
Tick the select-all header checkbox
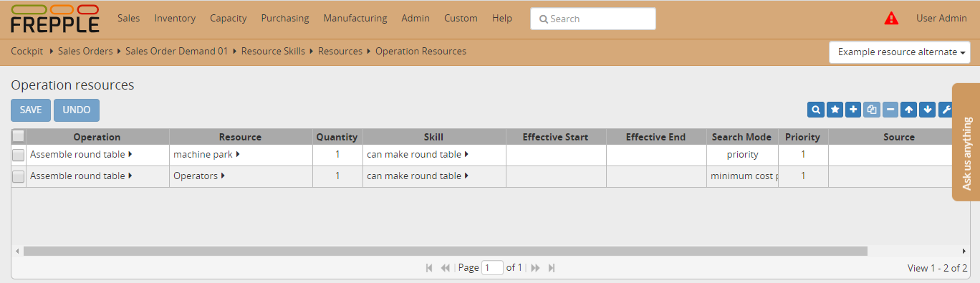[x=19, y=136]
